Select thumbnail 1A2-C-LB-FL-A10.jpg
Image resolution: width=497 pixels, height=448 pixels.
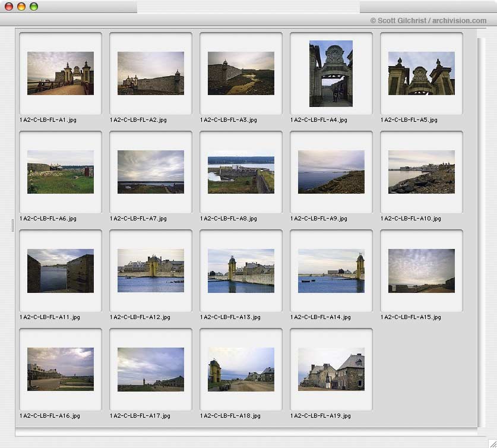pyautogui.click(x=422, y=172)
